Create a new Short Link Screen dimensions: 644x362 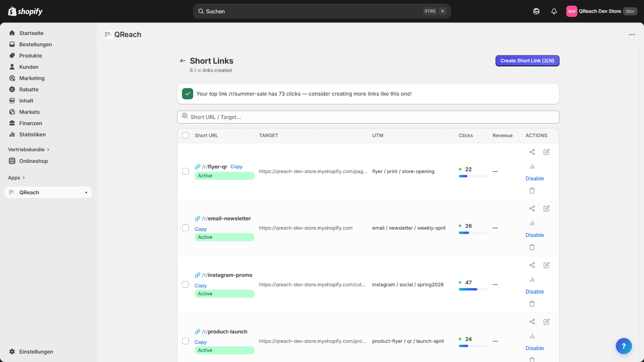click(527, 60)
